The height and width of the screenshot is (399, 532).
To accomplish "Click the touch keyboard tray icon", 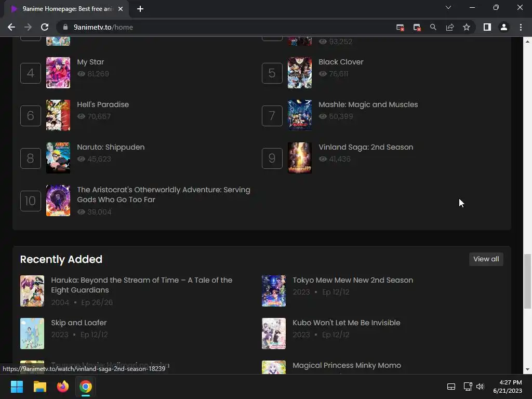I will coord(451,387).
